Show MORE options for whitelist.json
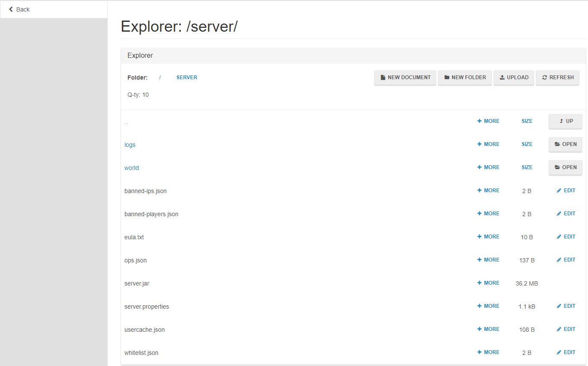Screen dimensions: 588x366 488,352
